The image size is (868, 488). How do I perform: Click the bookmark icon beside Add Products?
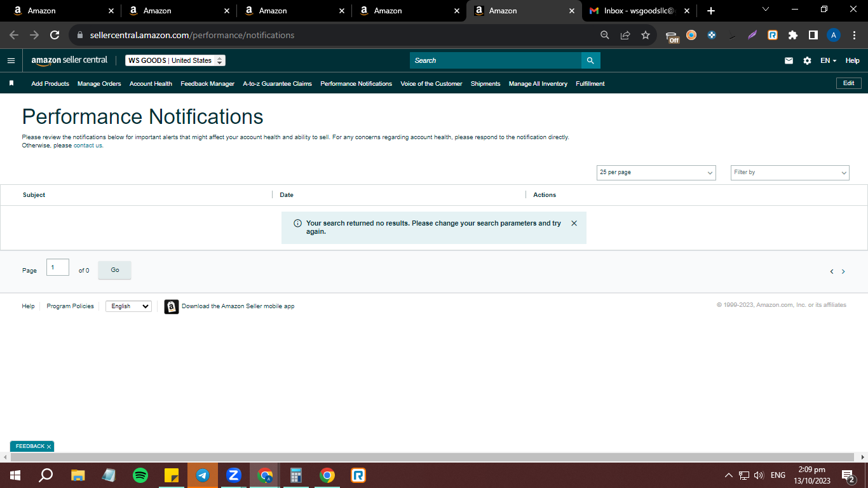point(11,83)
